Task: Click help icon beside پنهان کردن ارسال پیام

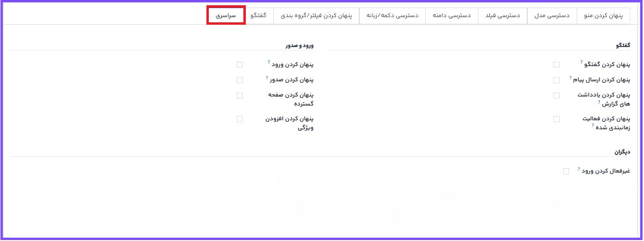Action: coord(570,77)
